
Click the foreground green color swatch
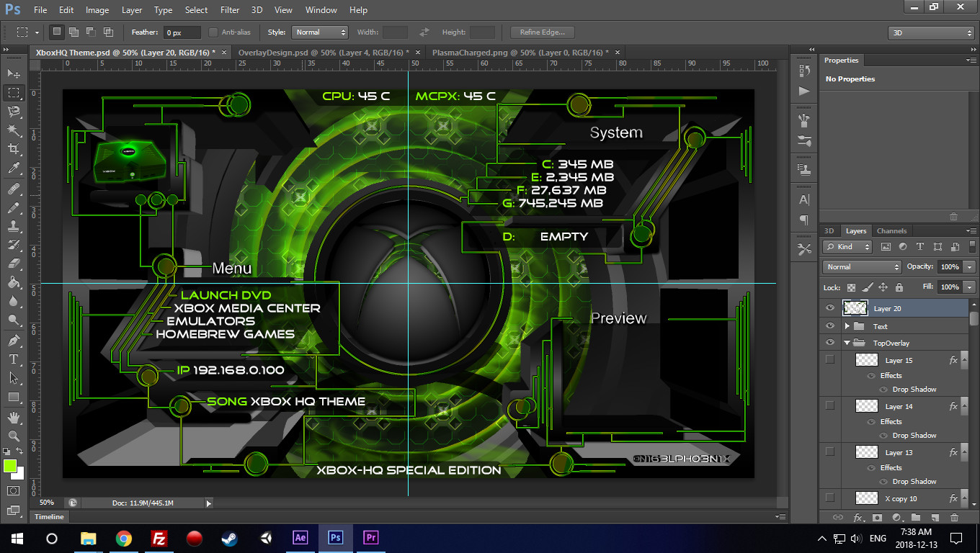(x=9, y=466)
